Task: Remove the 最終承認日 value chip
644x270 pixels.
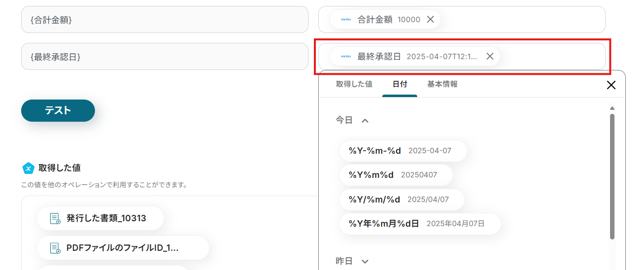Action: click(490, 56)
